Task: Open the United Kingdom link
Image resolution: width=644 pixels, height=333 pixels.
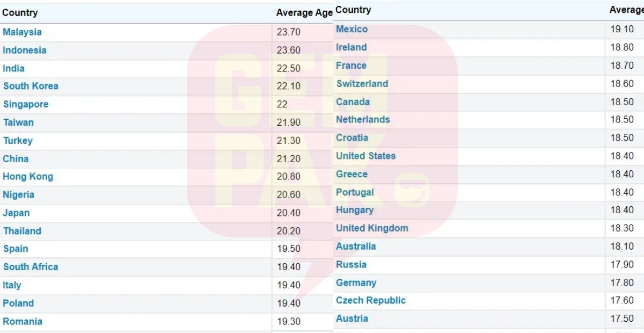Action: (372, 228)
